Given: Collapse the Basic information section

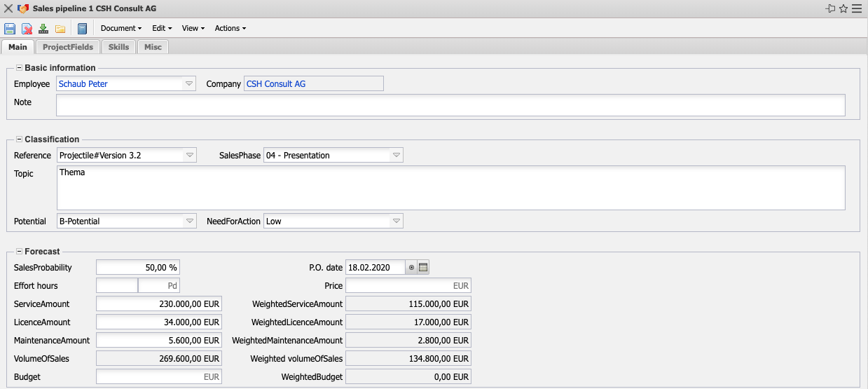Looking at the screenshot, I should (x=19, y=68).
